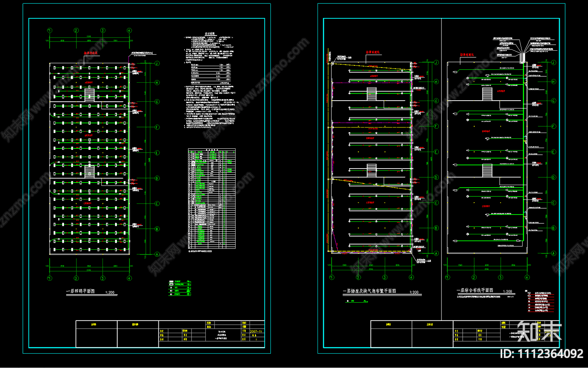Select the title "一层照明平面图"
The height and width of the screenshot is (368, 588).
[80, 291]
